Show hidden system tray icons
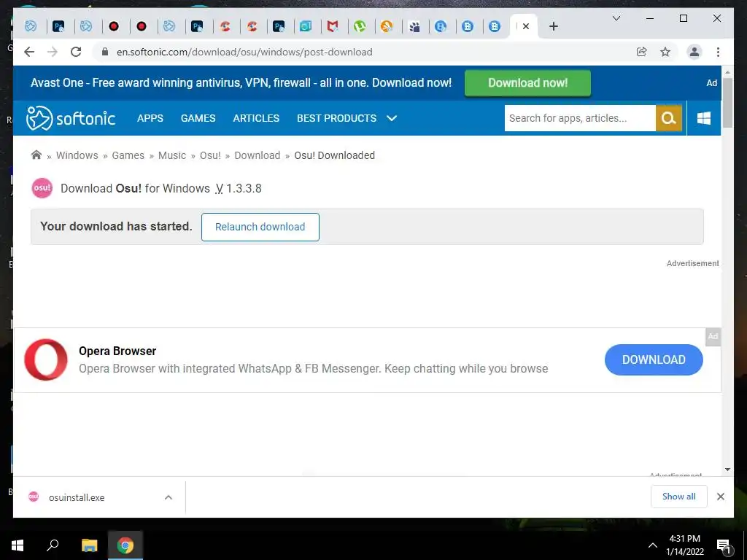 click(653, 545)
